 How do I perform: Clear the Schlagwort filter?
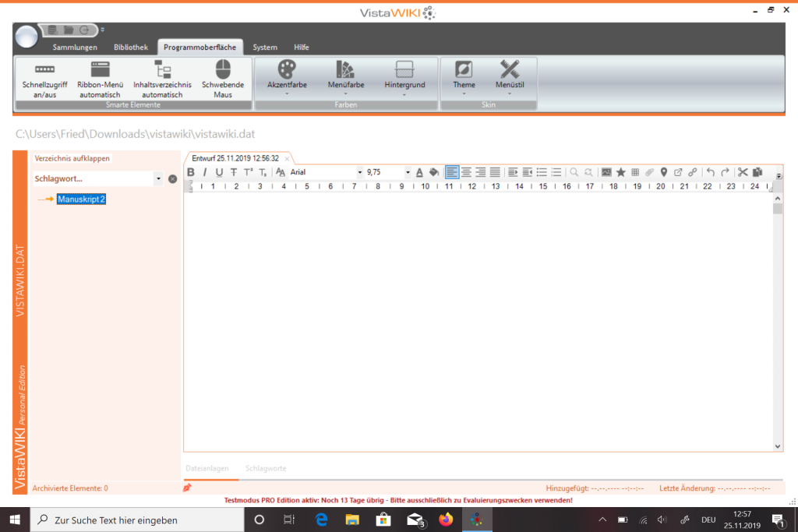pos(172,179)
